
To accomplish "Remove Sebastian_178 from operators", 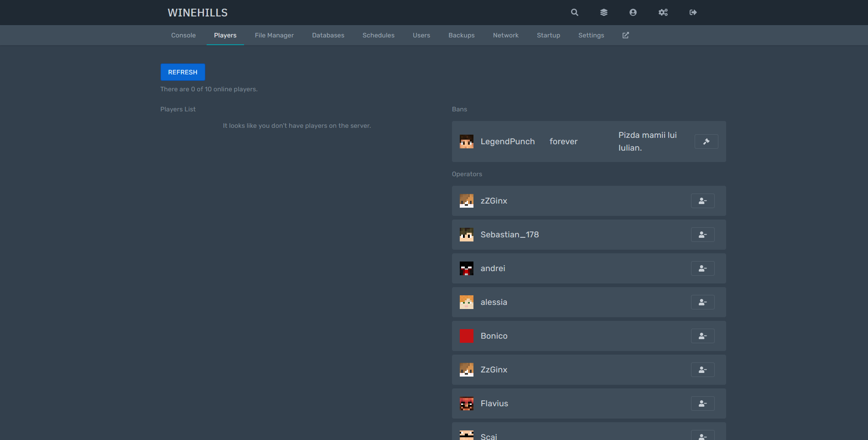I will click(702, 235).
